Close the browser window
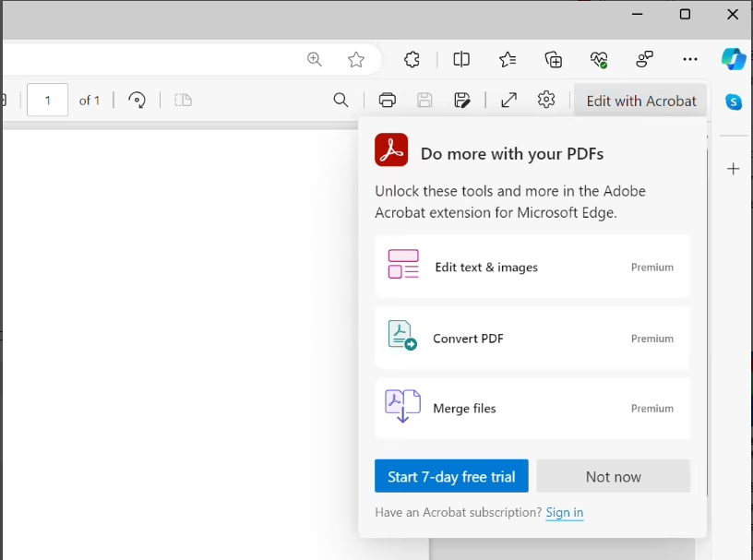The width and height of the screenshot is (753, 560). click(733, 15)
